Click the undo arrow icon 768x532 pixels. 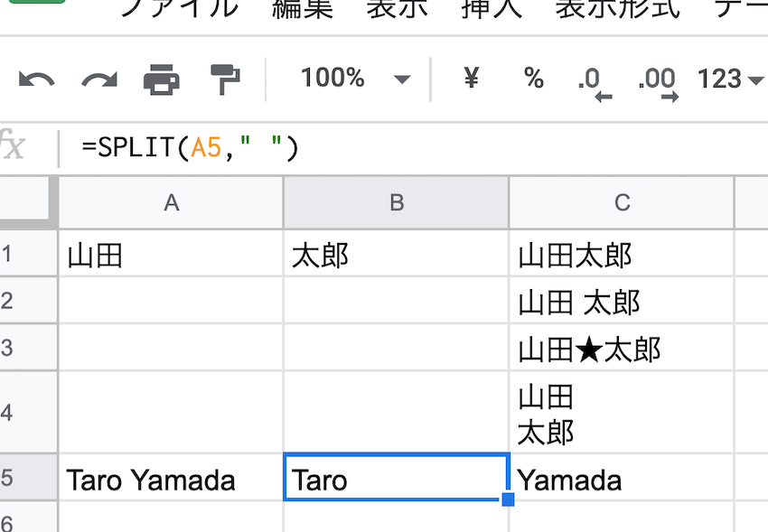click(36, 80)
